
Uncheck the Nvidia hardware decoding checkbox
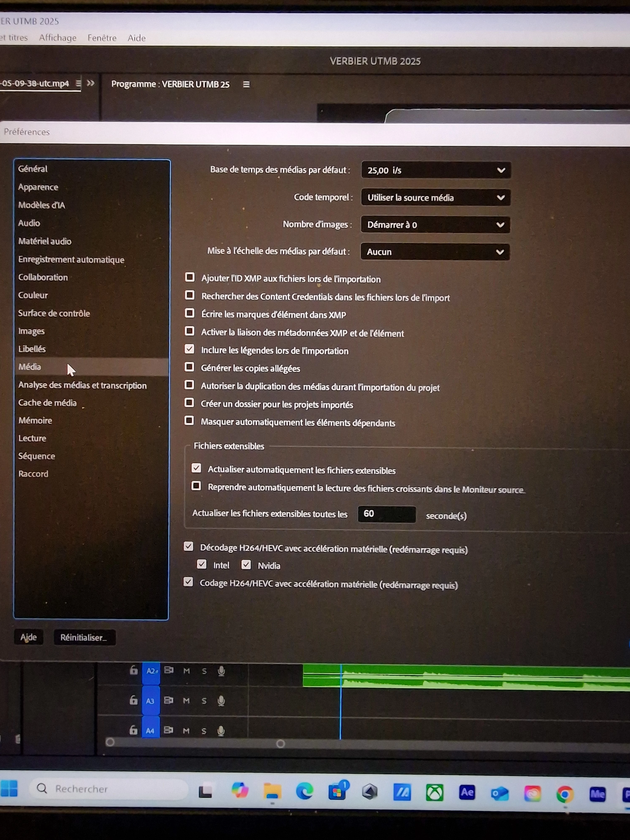(x=246, y=565)
